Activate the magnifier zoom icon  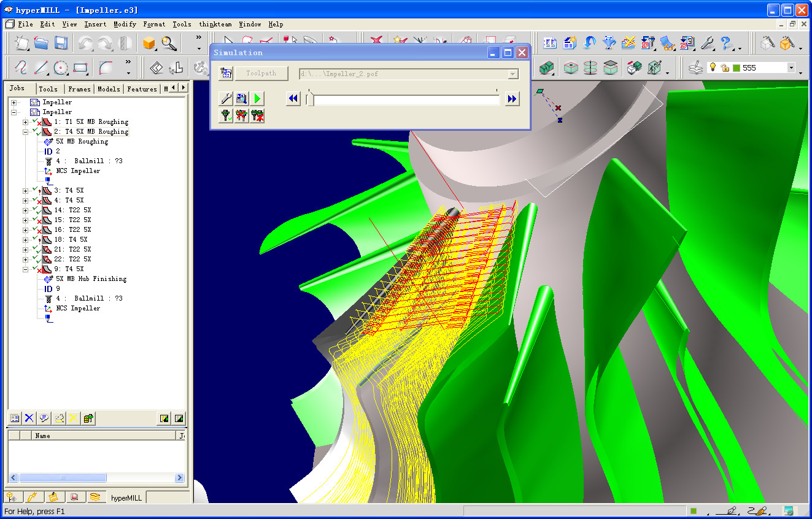[169, 43]
